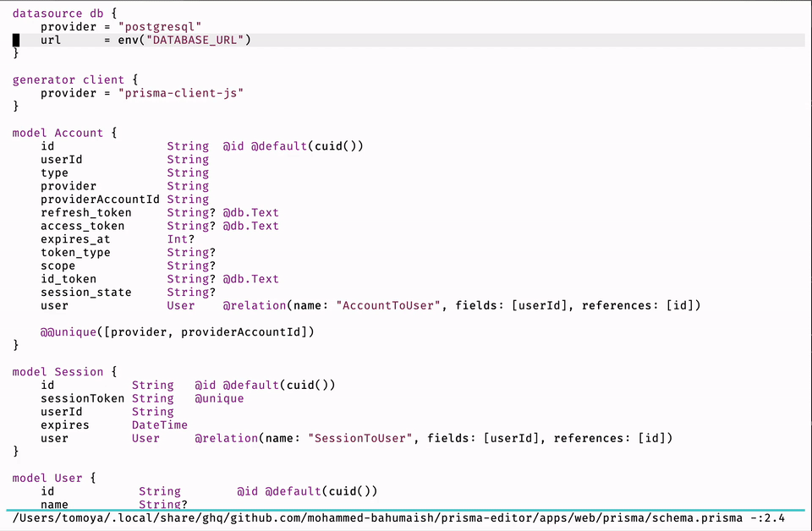
Task: Click the DateTime type of expires field
Action: [160, 425]
